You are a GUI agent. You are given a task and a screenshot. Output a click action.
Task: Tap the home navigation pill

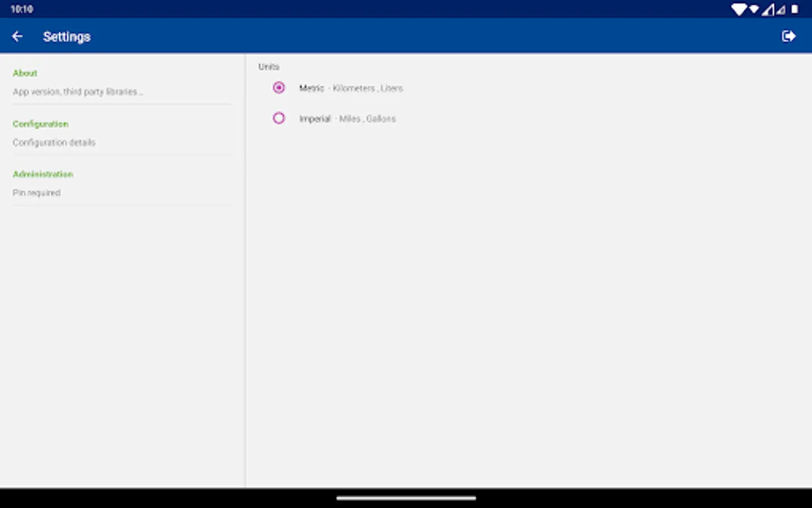pyautogui.click(x=405, y=499)
